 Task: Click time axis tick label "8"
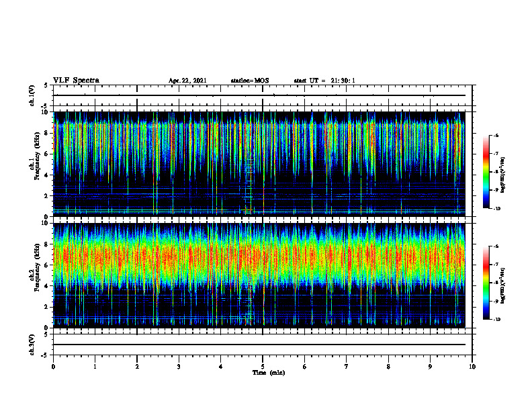coord(388,367)
